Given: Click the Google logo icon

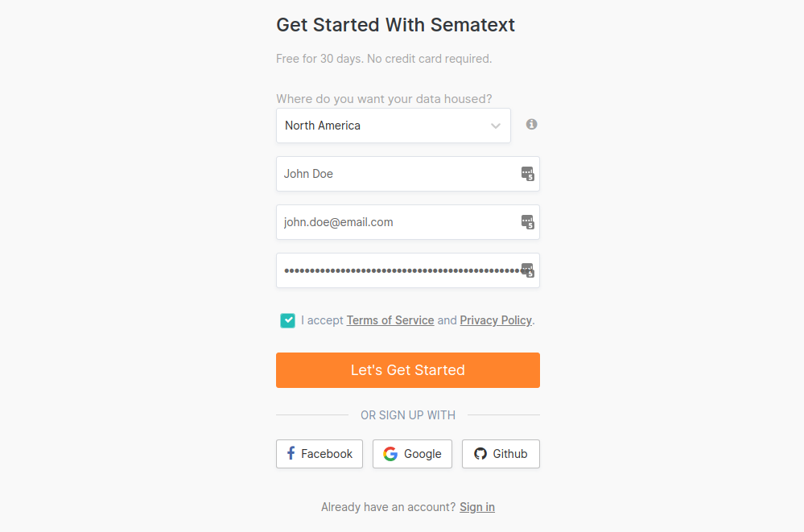Looking at the screenshot, I should coord(390,453).
